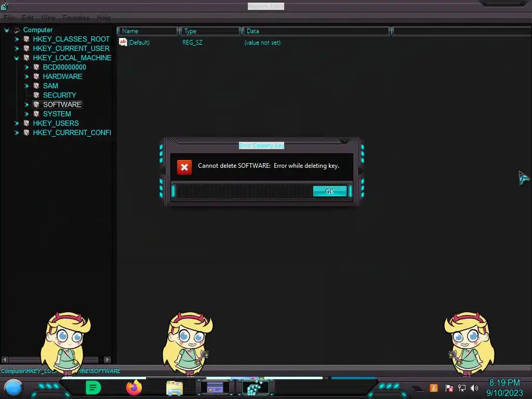
Task: Select HKEY_LOCAL_MACHINE in the tree
Action: pyautogui.click(x=72, y=58)
